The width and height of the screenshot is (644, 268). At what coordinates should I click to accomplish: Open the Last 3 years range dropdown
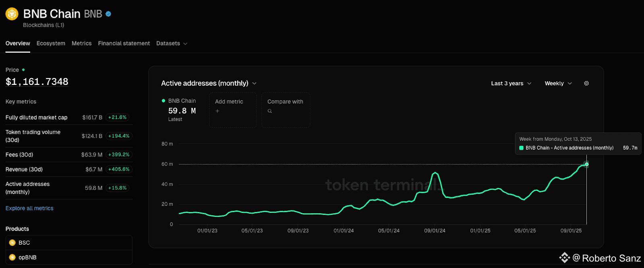coord(511,83)
